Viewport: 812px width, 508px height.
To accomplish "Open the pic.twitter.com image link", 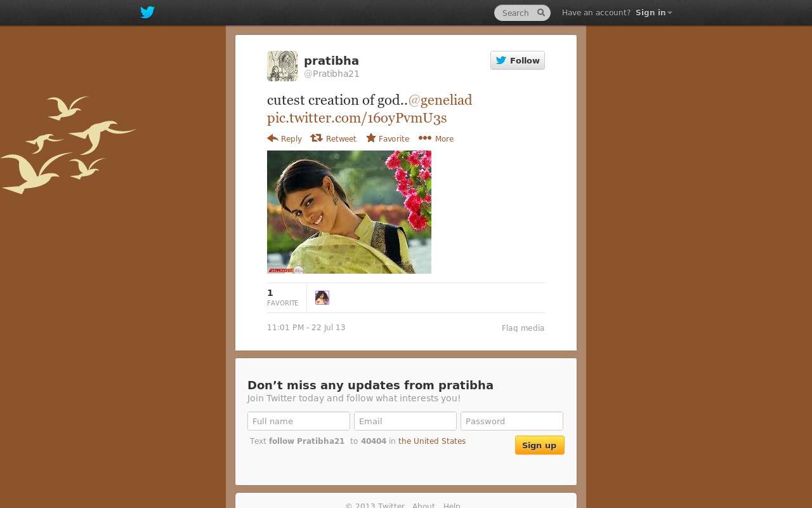I will click(x=357, y=118).
